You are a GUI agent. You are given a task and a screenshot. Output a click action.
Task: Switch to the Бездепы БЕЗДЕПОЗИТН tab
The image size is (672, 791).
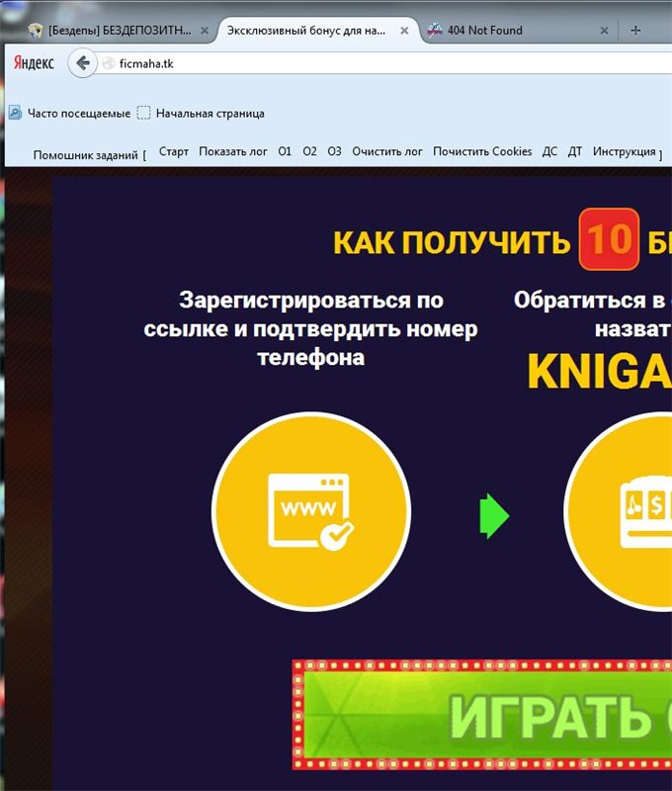pos(119,31)
